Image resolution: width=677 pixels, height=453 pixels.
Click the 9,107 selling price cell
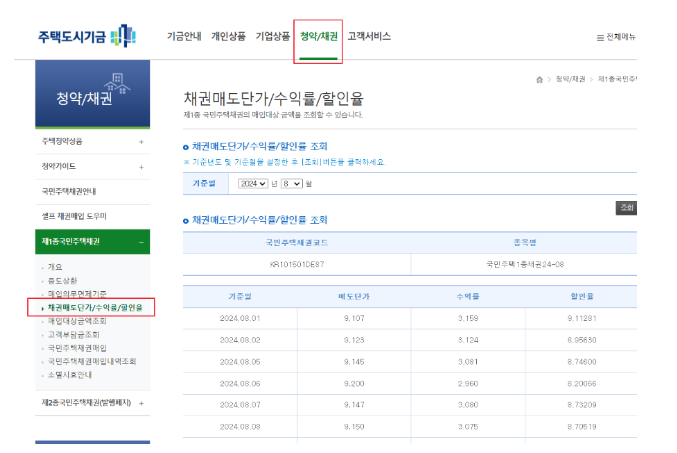[x=354, y=319]
